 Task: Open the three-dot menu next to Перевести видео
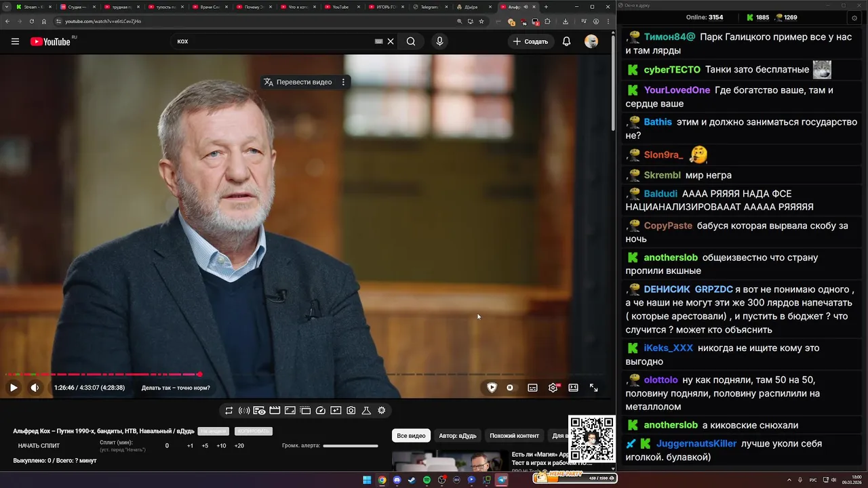pyautogui.click(x=343, y=82)
